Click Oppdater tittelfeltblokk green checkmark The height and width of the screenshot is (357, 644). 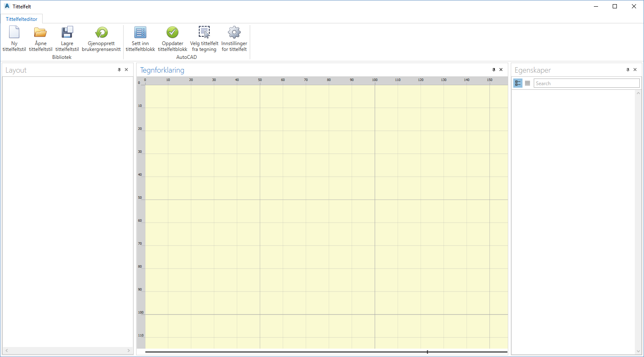(x=172, y=33)
